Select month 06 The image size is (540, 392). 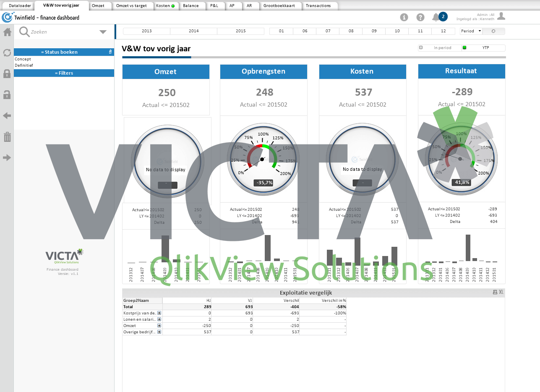pos(305,31)
